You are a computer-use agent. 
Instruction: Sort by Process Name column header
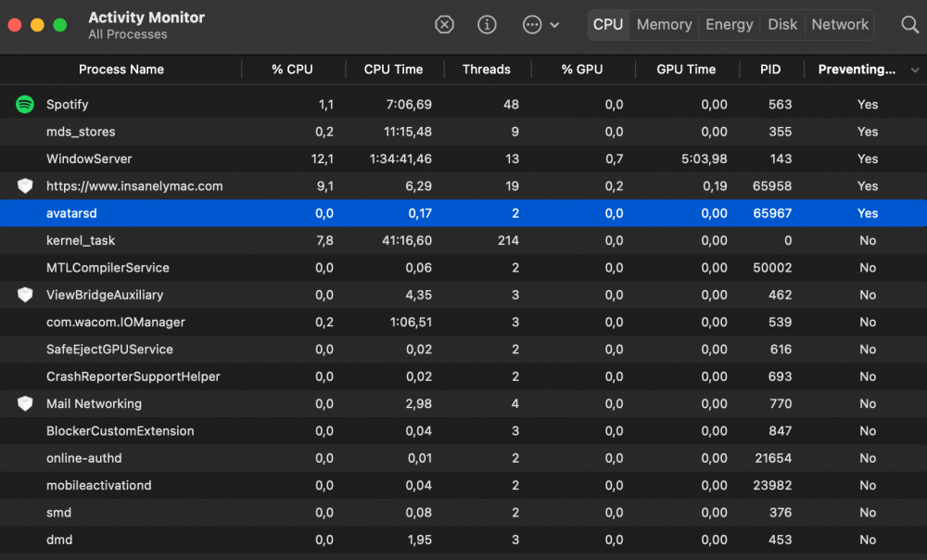[121, 70]
